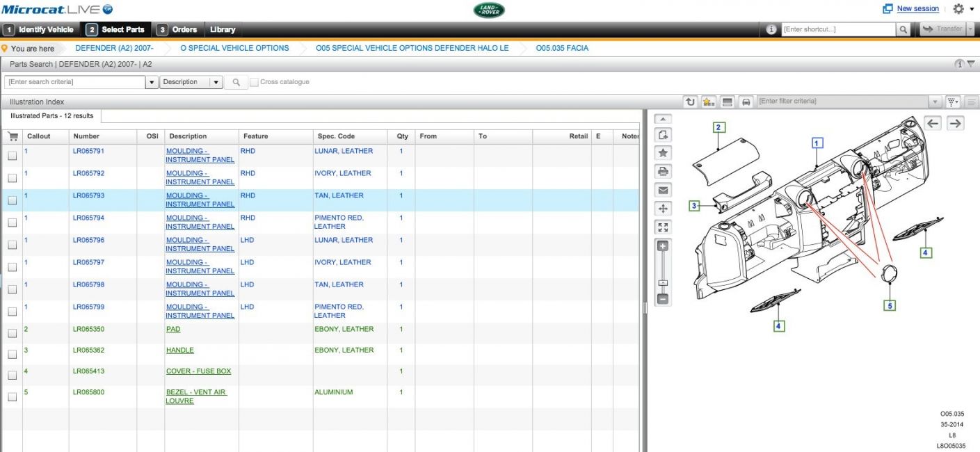This screenshot has height=452, width=980.
Task: Open the Transfer button dropdown arrow
Action: (x=970, y=29)
